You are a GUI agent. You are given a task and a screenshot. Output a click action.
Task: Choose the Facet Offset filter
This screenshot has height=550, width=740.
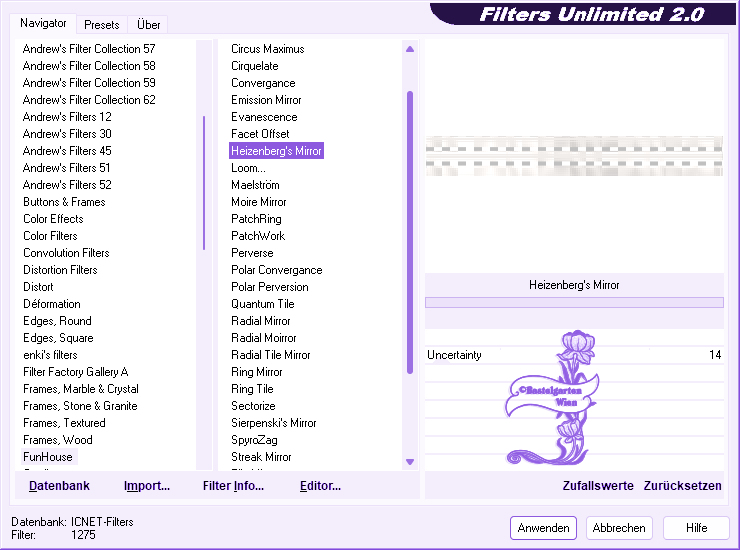[260, 134]
